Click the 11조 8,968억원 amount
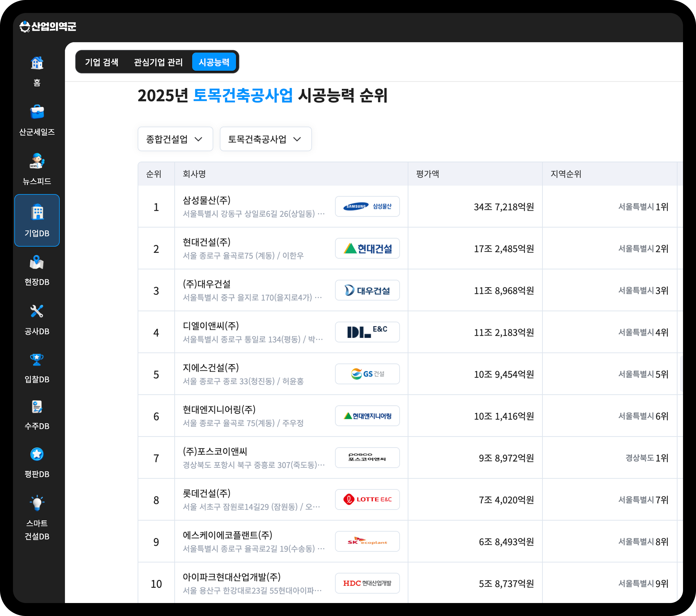 (x=504, y=290)
